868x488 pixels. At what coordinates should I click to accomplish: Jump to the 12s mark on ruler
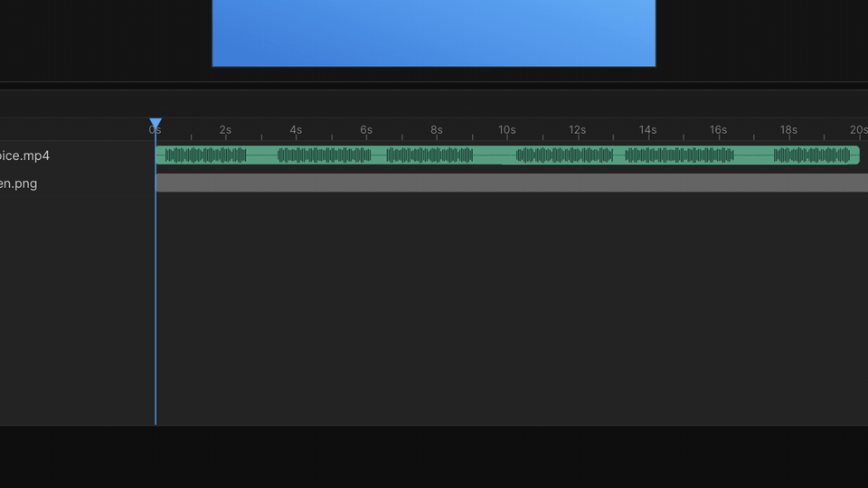578,130
